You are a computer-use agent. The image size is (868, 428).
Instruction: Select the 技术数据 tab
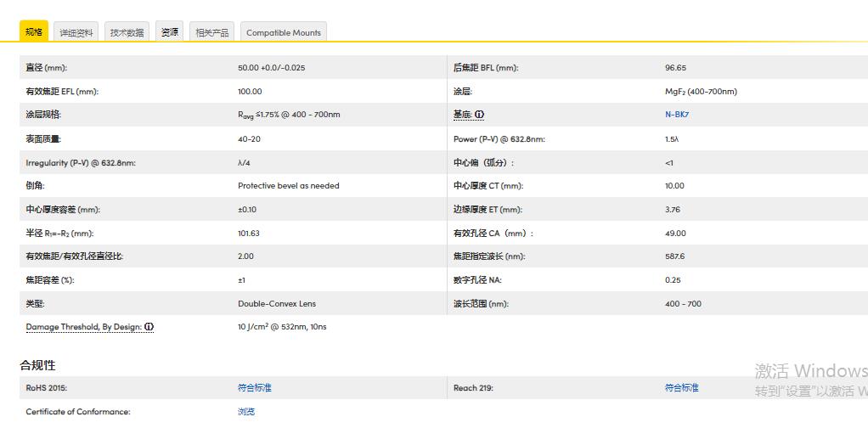127,33
